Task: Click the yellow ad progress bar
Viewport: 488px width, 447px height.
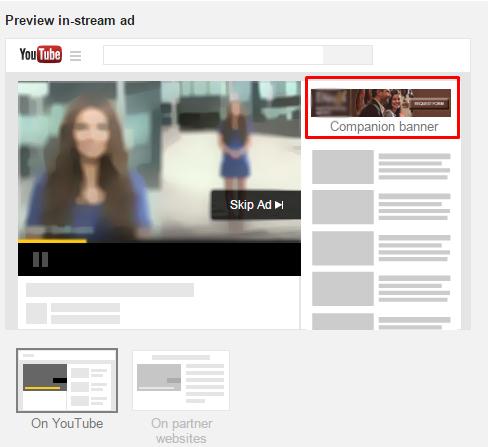Action: point(52,241)
